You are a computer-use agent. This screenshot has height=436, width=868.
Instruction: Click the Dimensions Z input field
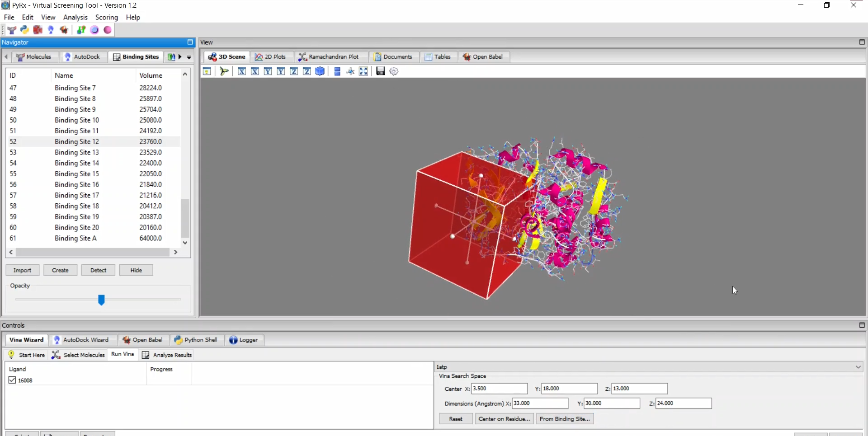(x=684, y=403)
